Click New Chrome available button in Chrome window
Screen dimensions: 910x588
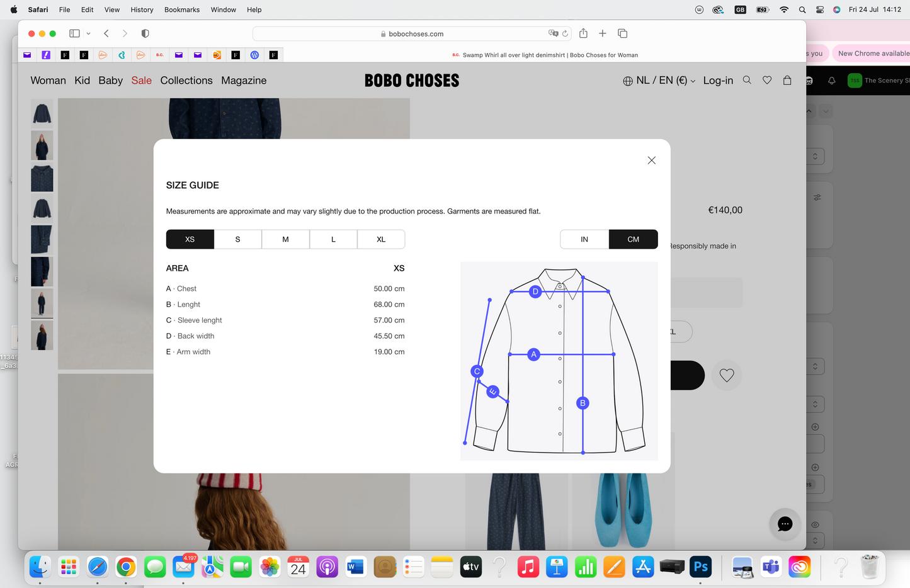point(873,54)
